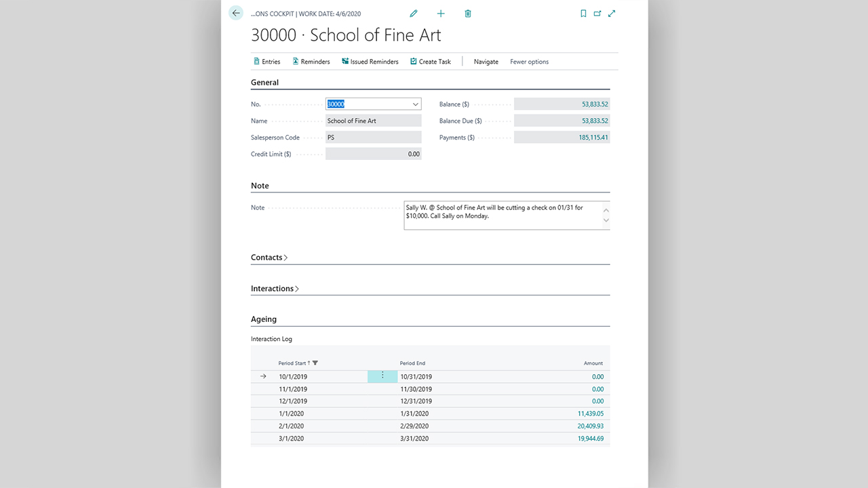Open the Reminders action
The image size is (868, 488).
point(311,62)
